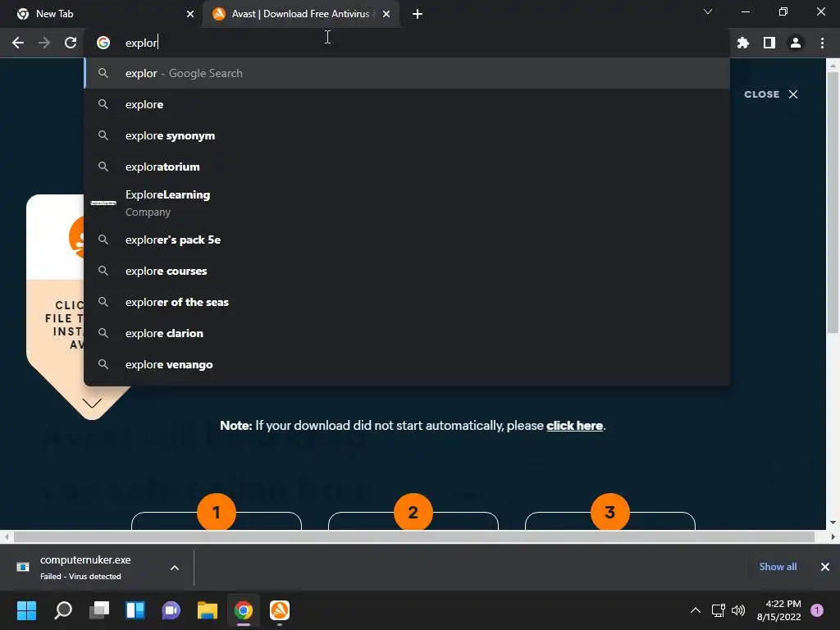Select the 'explor - Google Search' suggestion

pos(407,73)
